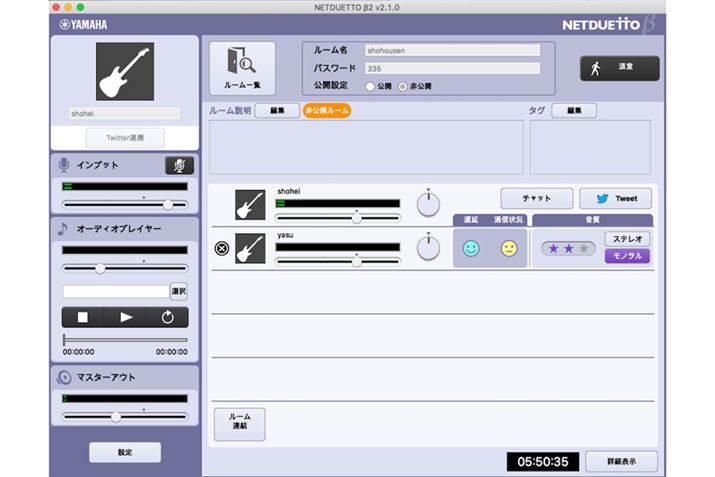
Task: Click the tag text area
Action: pos(590,147)
